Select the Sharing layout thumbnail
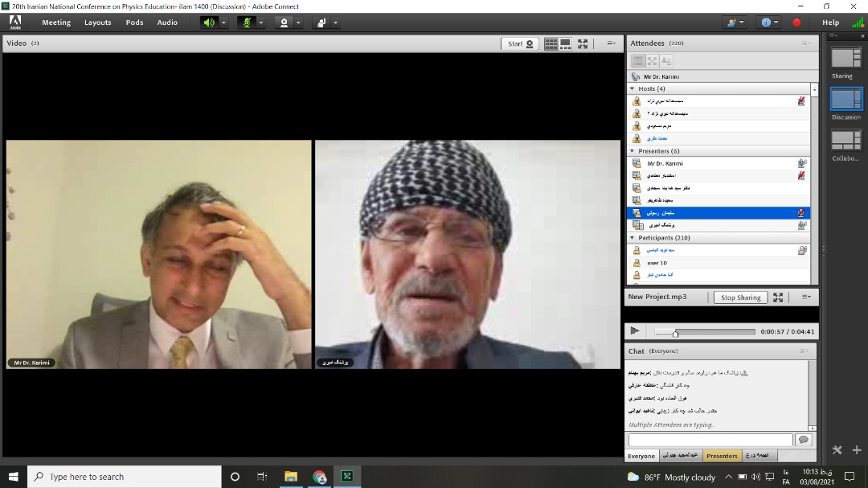 pyautogui.click(x=845, y=58)
